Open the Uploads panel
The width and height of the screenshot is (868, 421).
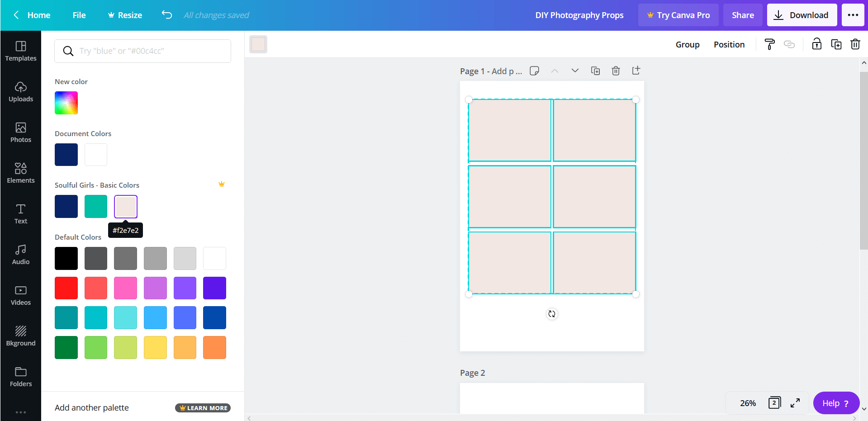point(20,92)
